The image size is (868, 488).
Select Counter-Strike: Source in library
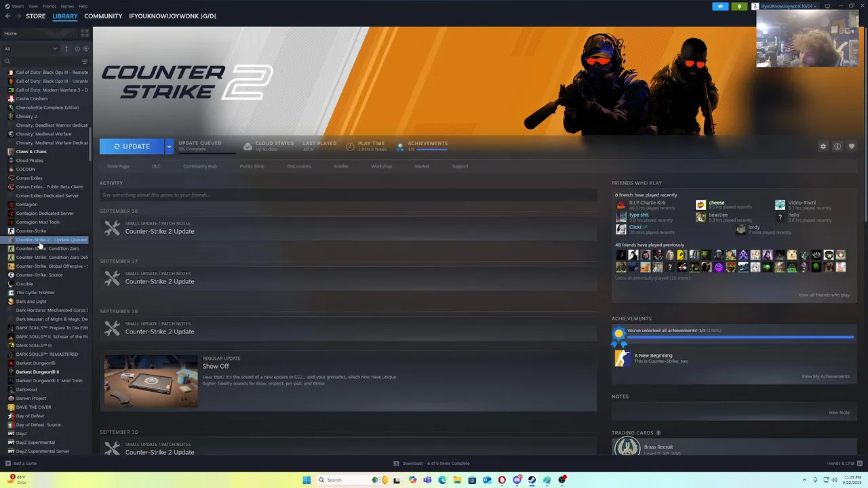[39, 275]
